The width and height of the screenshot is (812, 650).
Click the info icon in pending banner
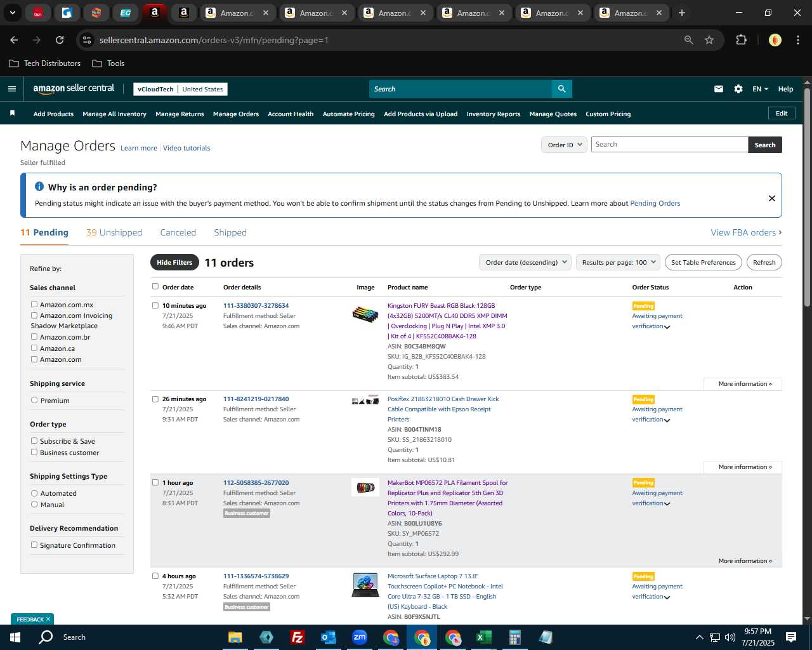(39, 187)
